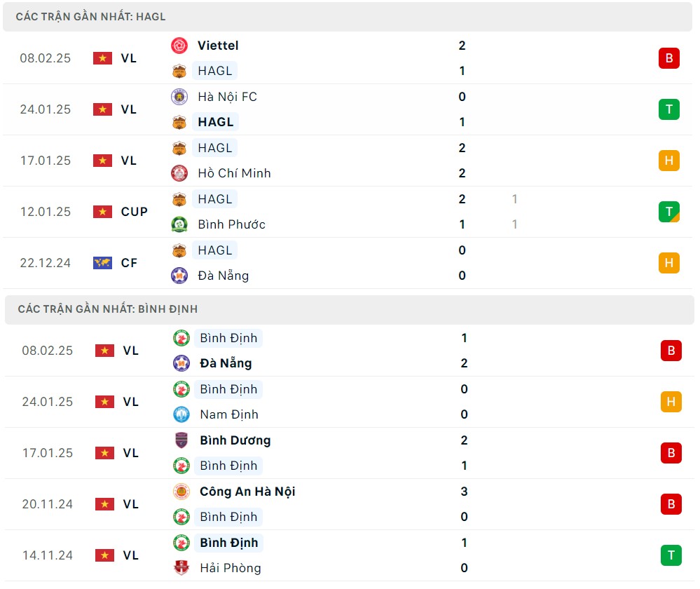The width and height of the screenshot is (700, 589).
Task: Click green T badge for Hải Phòng match
Action: 671,555
